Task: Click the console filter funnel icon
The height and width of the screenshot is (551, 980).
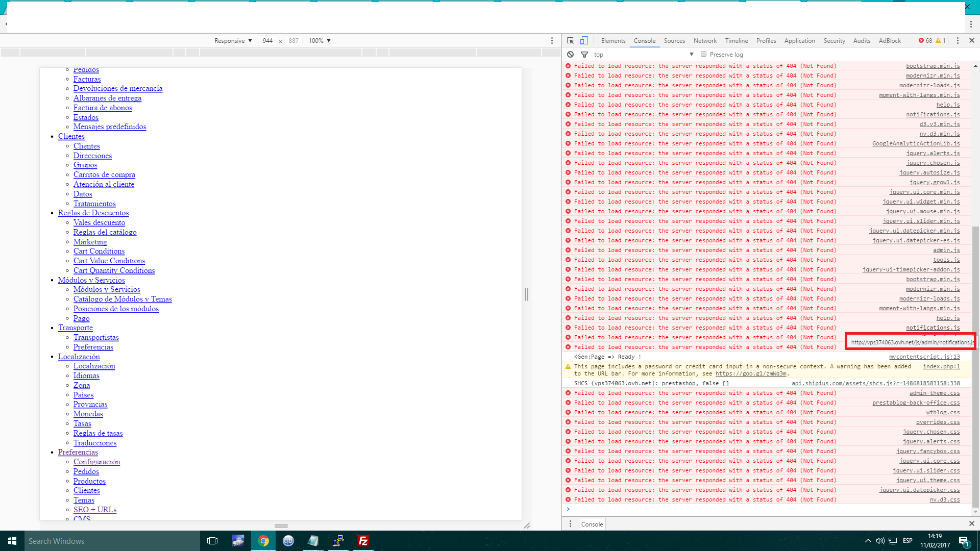Action: pos(584,54)
